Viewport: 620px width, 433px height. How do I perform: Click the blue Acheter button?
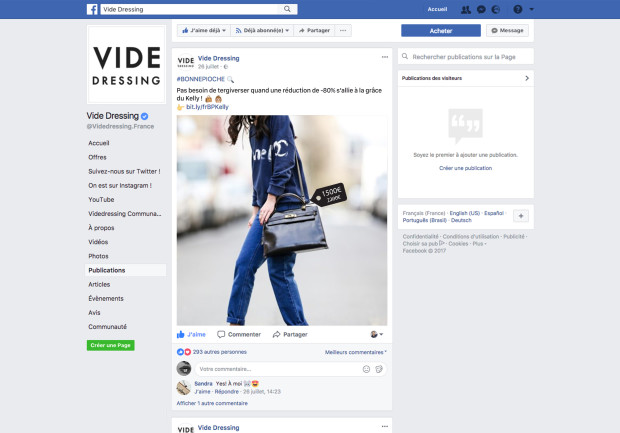pyautogui.click(x=440, y=31)
